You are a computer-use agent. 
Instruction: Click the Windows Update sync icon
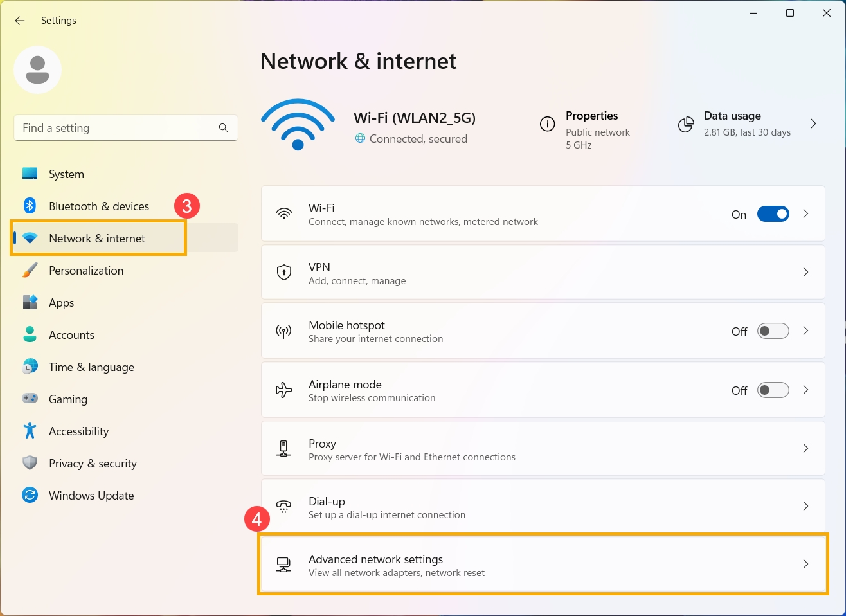click(30, 495)
